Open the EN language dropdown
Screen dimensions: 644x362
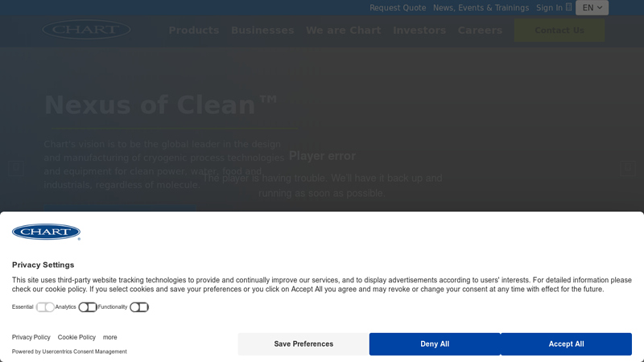tap(592, 8)
